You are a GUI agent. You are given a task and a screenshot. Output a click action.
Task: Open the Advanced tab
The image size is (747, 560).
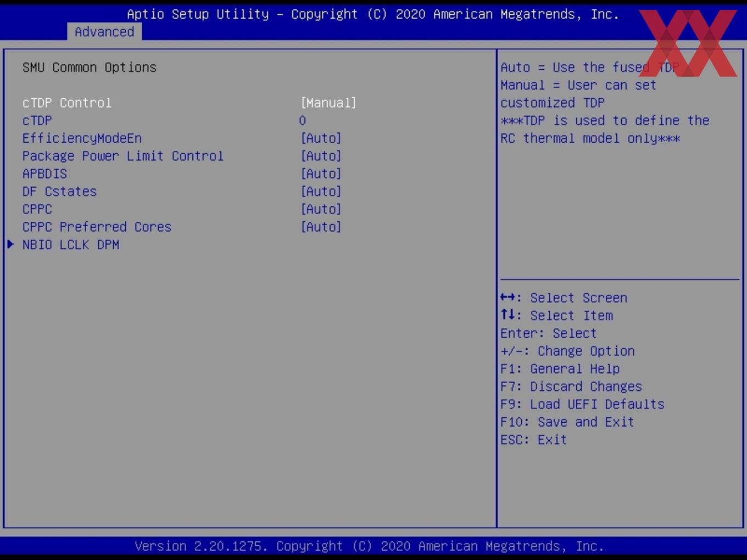(x=104, y=32)
